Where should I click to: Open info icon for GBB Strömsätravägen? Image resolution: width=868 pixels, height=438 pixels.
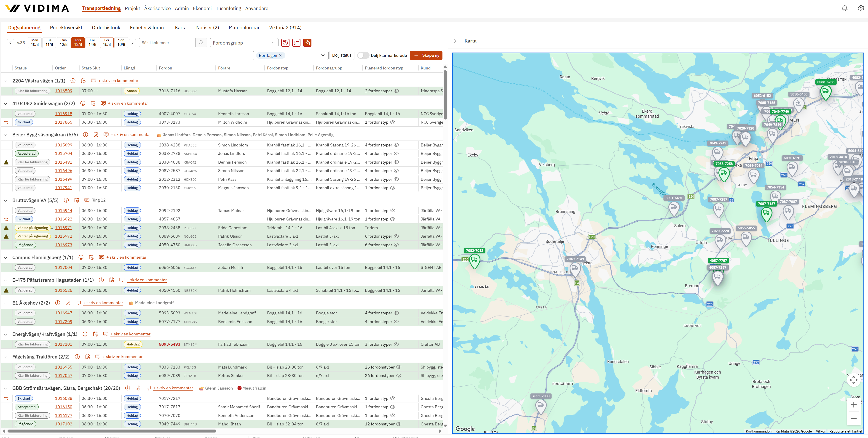(128, 388)
